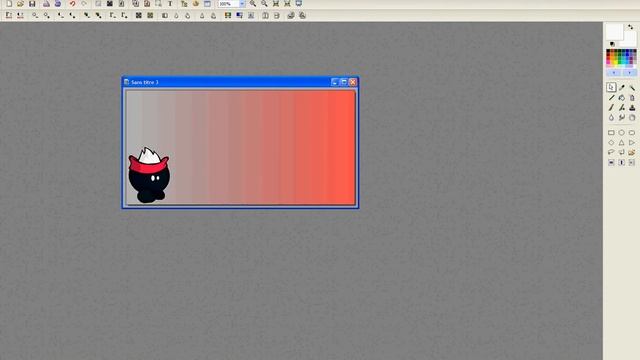Click the zoom out magnifier icon
640x360 pixels.
[x=264, y=4]
